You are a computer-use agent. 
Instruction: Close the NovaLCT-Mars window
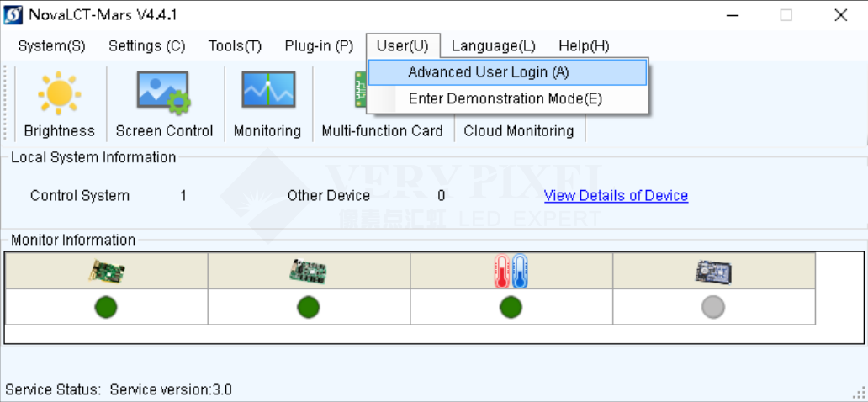841,15
